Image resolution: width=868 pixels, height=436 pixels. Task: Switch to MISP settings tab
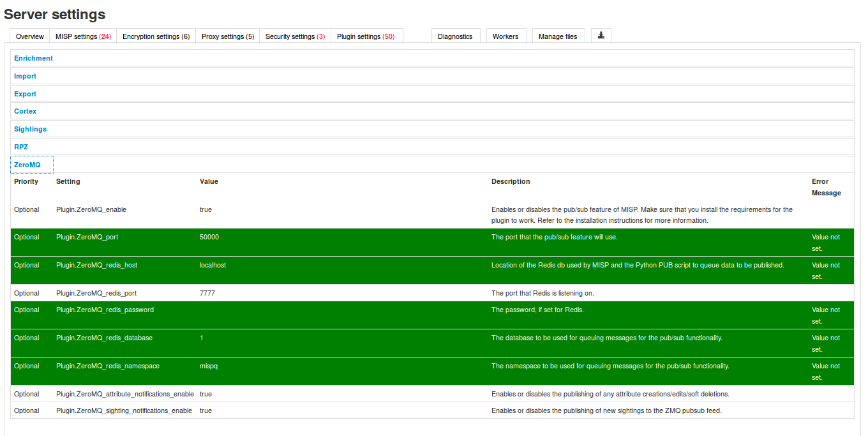click(83, 36)
